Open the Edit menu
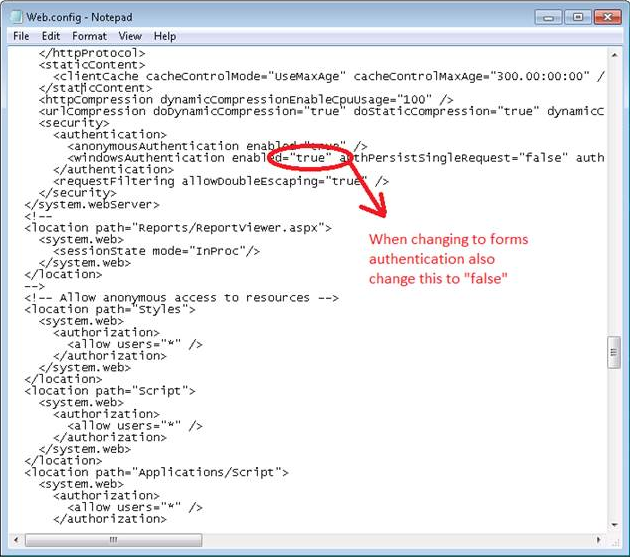630x557 pixels. [51, 36]
